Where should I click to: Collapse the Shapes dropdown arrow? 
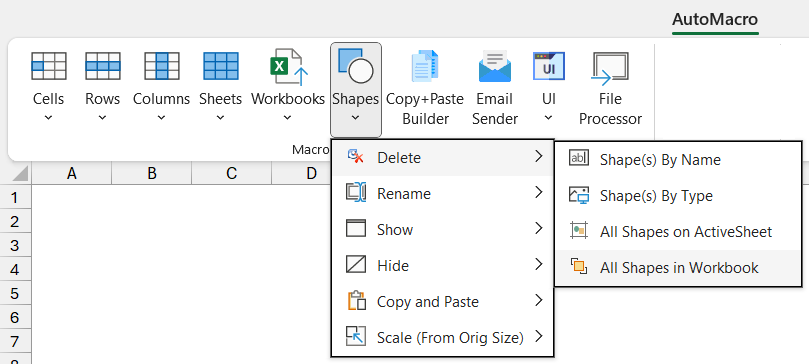point(355,118)
